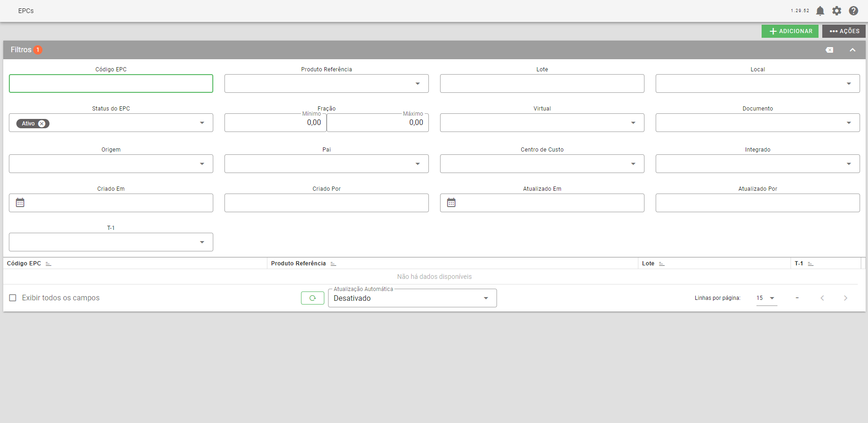Remove the Ativo status chip

tap(42, 124)
